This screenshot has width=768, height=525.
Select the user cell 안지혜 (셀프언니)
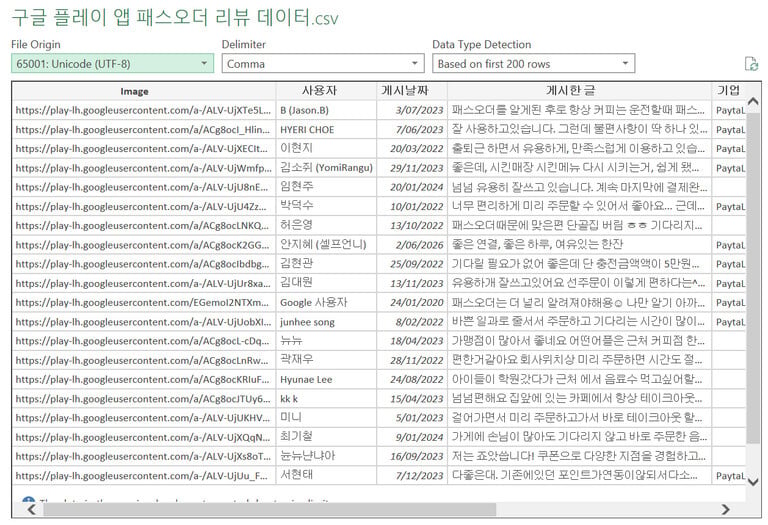(x=326, y=245)
